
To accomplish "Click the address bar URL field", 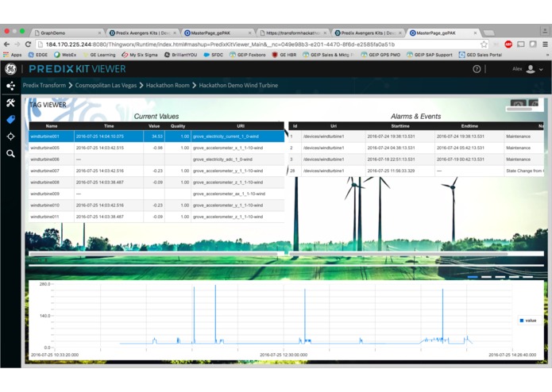I will click(x=259, y=44).
